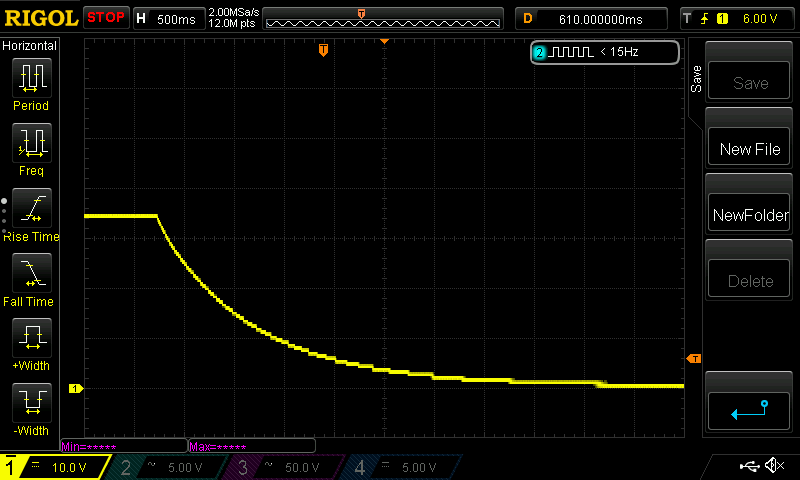800x480 pixels.
Task: Click the muted speaker sound icon
Action: click(774, 465)
